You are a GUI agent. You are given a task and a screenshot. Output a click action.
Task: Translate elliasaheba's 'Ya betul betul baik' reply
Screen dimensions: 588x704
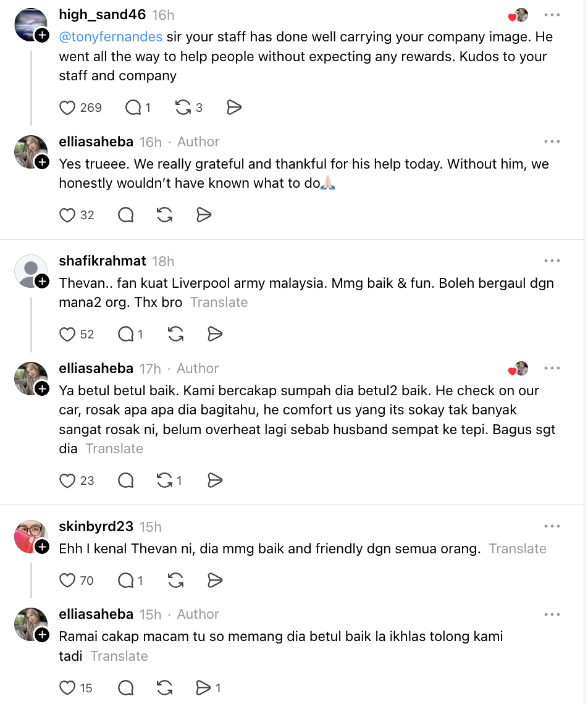click(x=114, y=449)
